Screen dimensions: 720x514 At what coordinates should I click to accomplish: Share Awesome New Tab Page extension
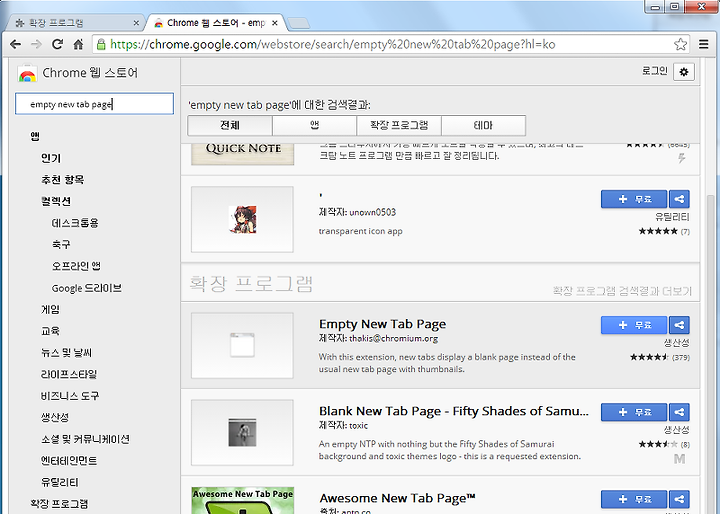coord(679,499)
